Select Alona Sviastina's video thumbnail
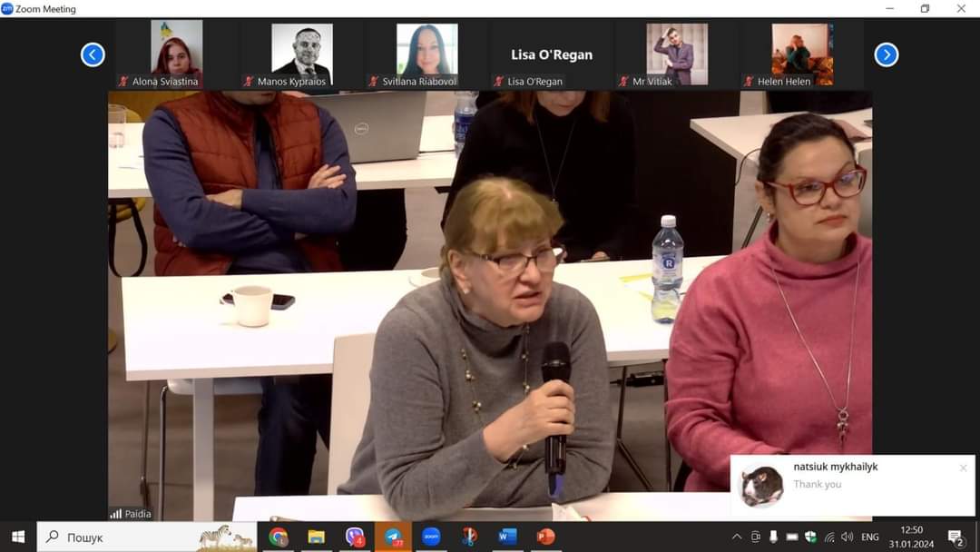980x552 pixels. pyautogui.click(x=176, y=53)
